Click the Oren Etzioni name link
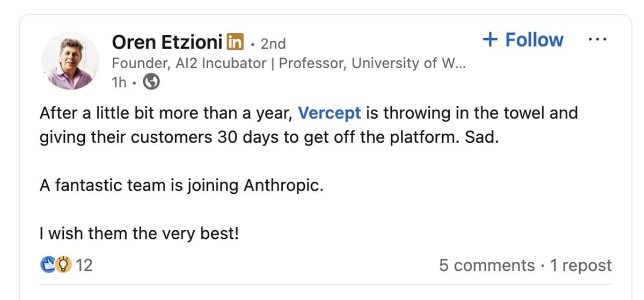This screenshot has height=300, width=644. click(167, 41)
